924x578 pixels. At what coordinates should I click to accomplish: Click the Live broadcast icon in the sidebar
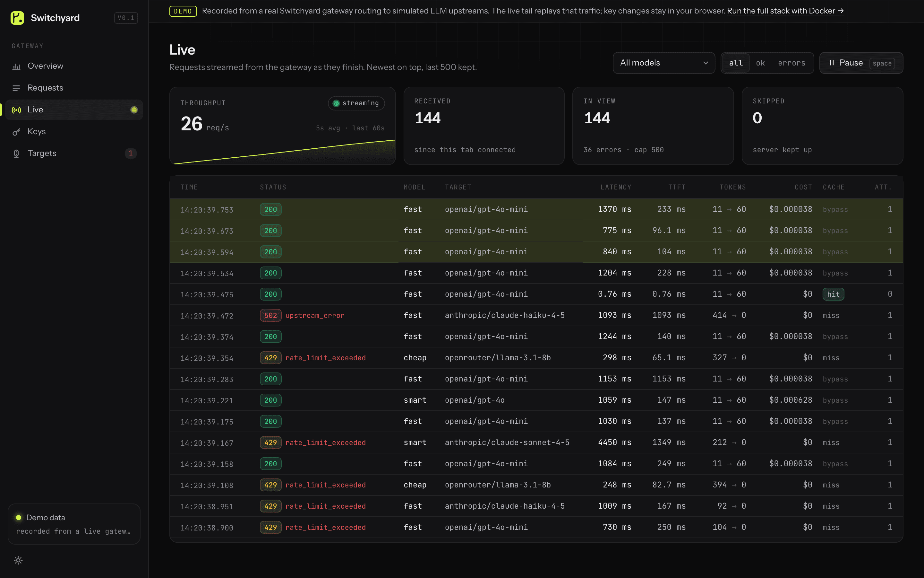pyautogui.click(x=16, y=110)
